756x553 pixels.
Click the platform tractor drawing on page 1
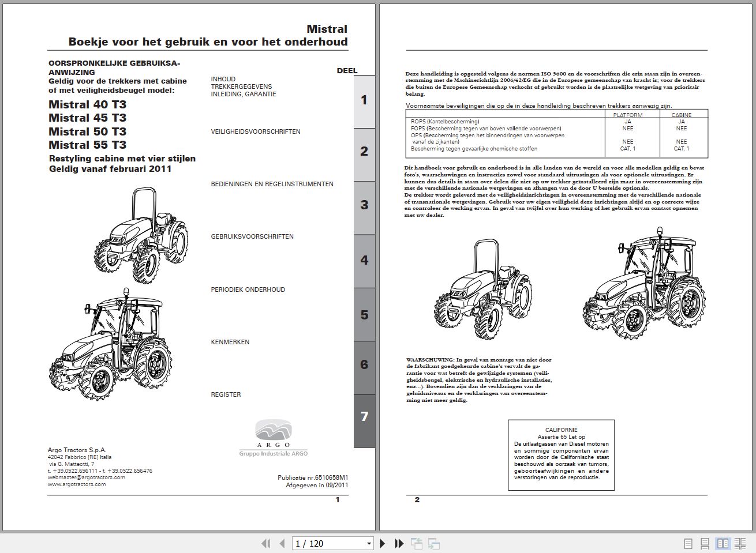[x=141, y=234]
